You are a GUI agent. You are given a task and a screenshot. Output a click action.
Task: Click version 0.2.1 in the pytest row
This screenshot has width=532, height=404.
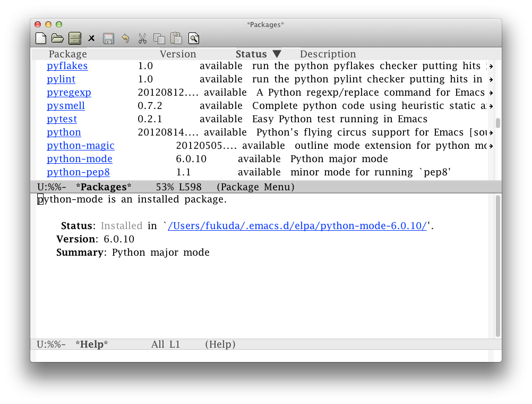150,119
